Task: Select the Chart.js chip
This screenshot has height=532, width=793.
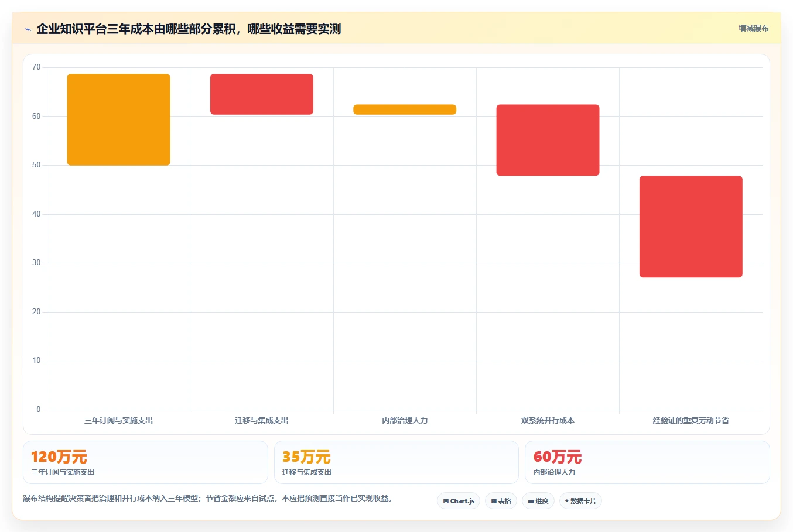Action: [459, 501]
